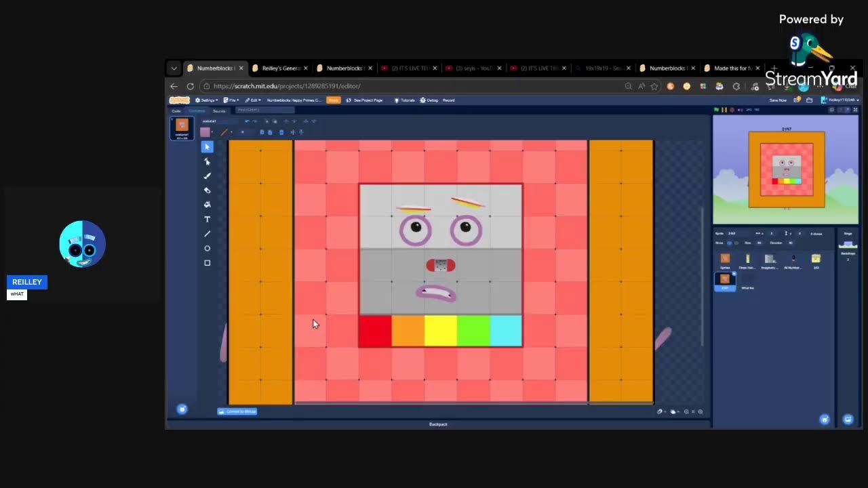This screenshot has width=868, height=488.
Task: Switch to small stage layout
Action: [840, 110]
